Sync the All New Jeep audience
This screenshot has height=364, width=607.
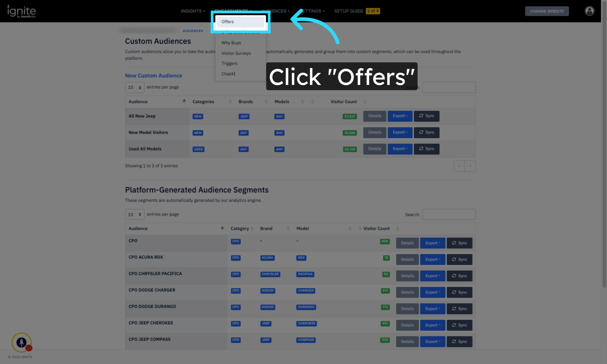pos(426,116)
